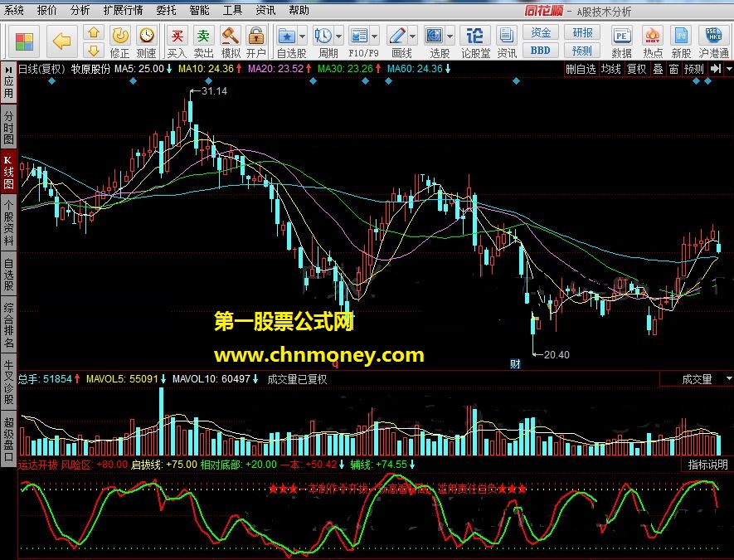
Task: Switch to the K线图 sidebar tab
Action: 8,172
